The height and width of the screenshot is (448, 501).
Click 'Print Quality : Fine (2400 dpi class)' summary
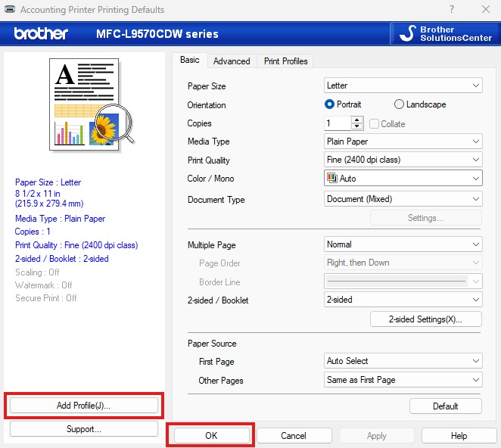(76, 245)
